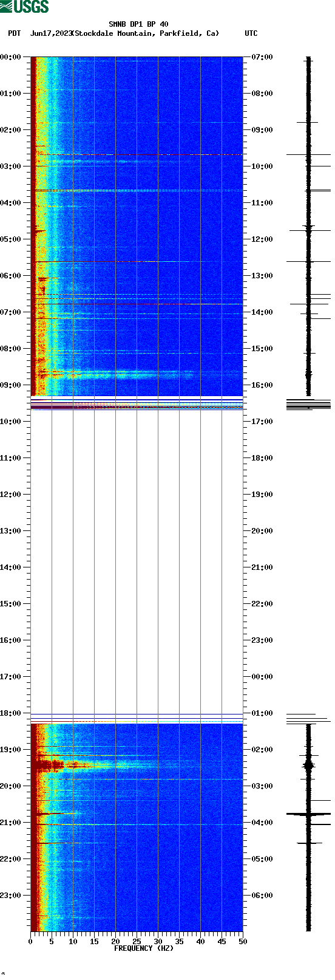The width and height of the screenshot is (335, 980).
Task: Click the 12:00 PDT time label
Action: pos(11,495)
